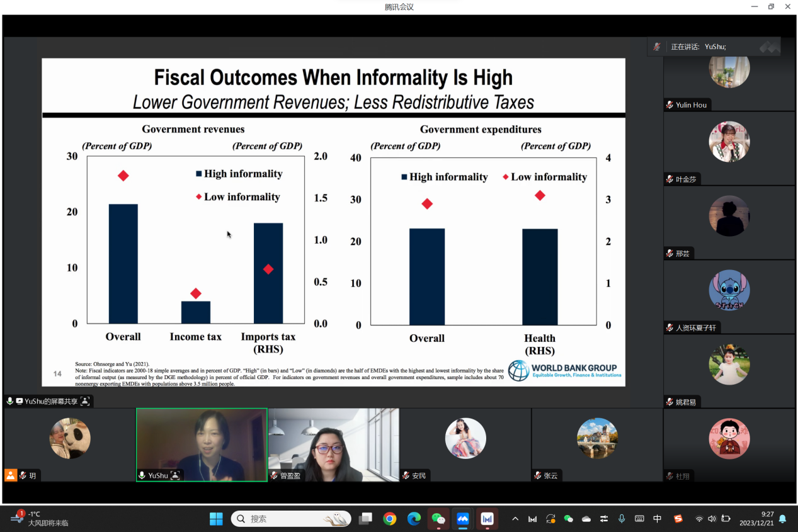The height and width of the screenshot is (532, 798).
Task: Click the muted microphone icon beside 正在讲话
Action: click(657, 47)
